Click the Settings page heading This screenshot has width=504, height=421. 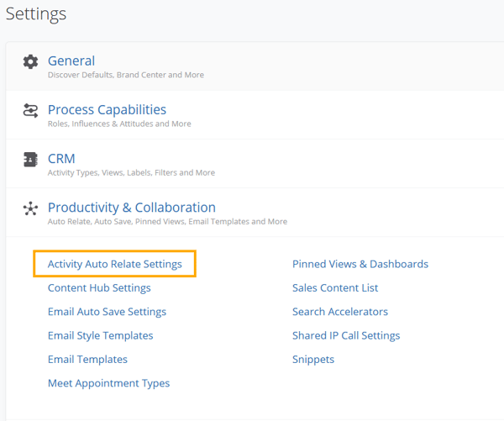click(36, 14)
